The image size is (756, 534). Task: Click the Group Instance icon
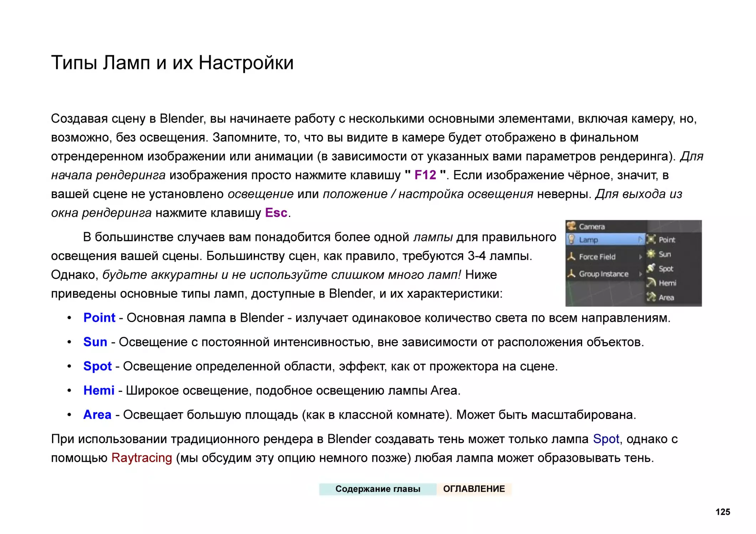click(571, 273)
